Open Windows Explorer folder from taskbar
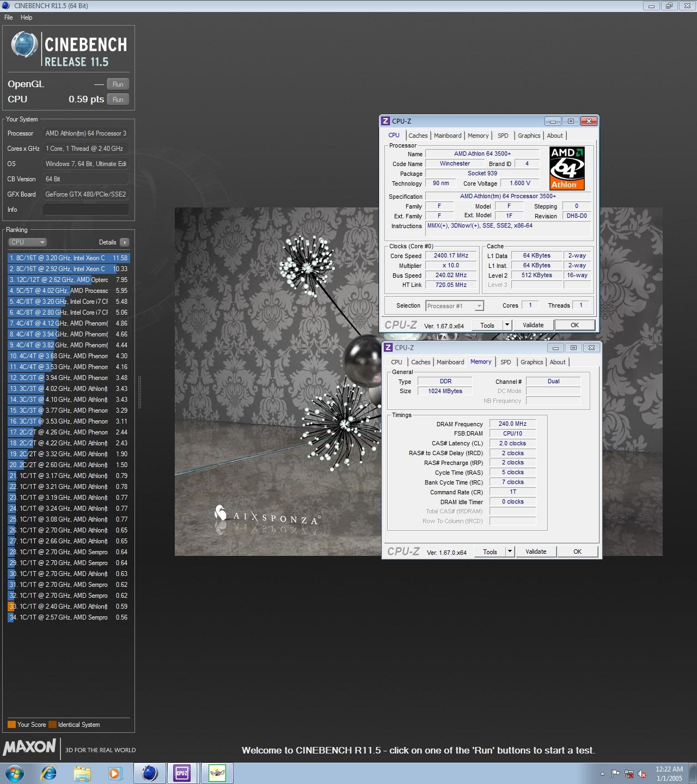 pos(82,773)
